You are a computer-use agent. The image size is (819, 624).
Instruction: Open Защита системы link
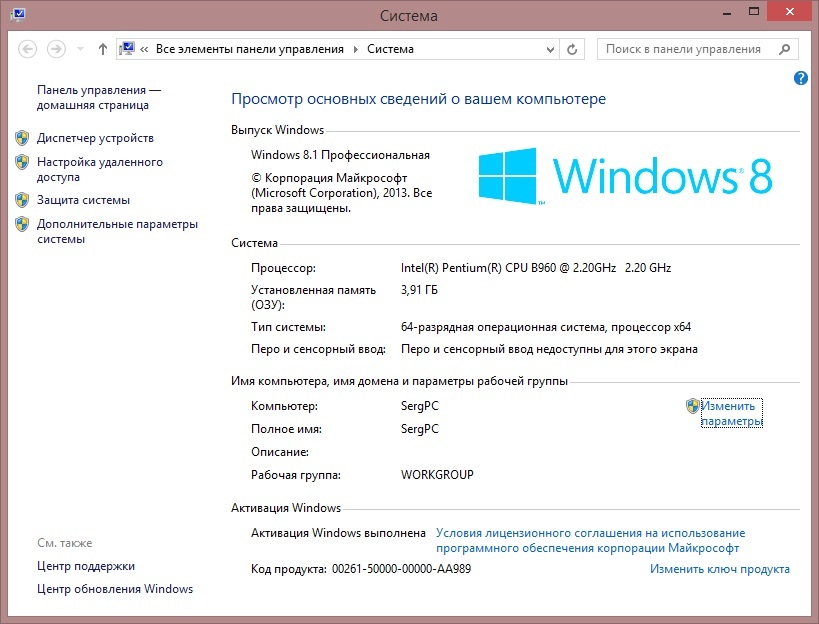[x=83, y=200]
